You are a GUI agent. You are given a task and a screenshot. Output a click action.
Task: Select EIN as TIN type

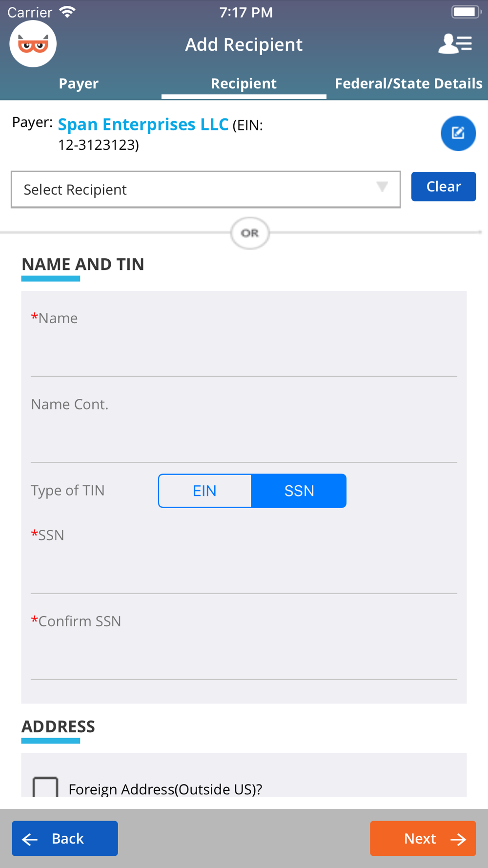click(205, 491)
